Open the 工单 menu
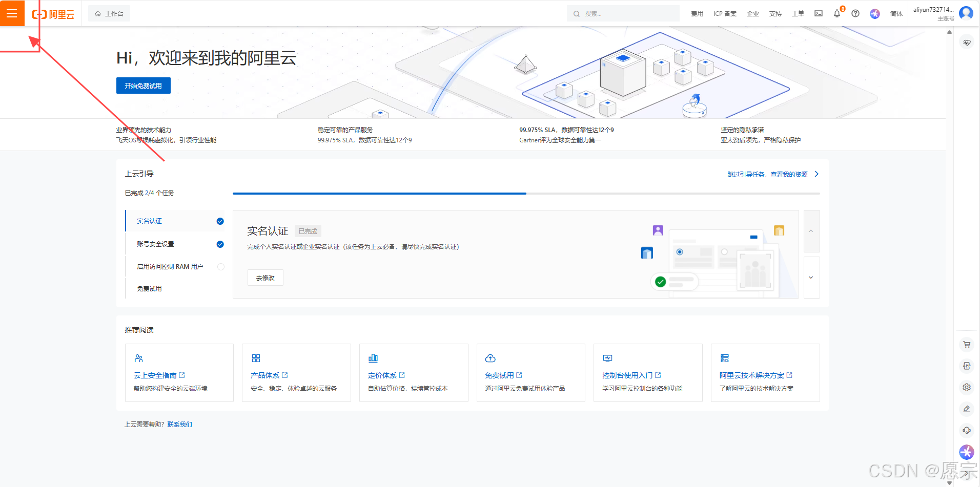 [798, 14]
